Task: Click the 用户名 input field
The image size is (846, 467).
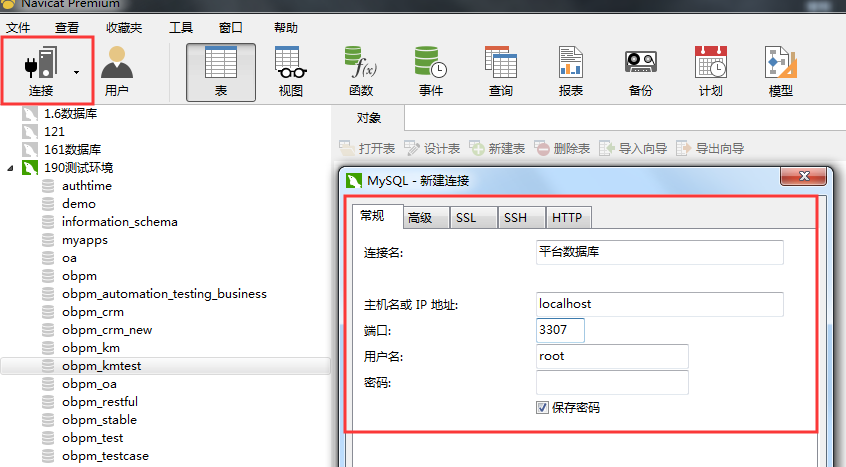Action: tap(612, 356)
